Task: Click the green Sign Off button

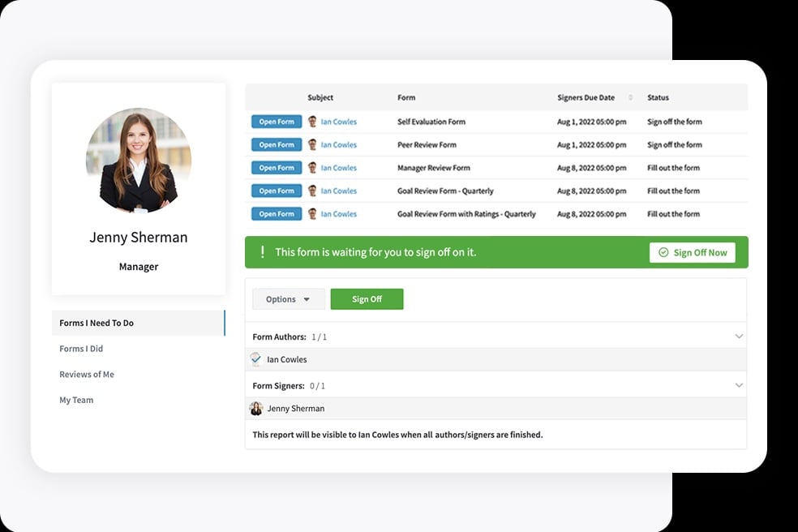Action: 367,298
